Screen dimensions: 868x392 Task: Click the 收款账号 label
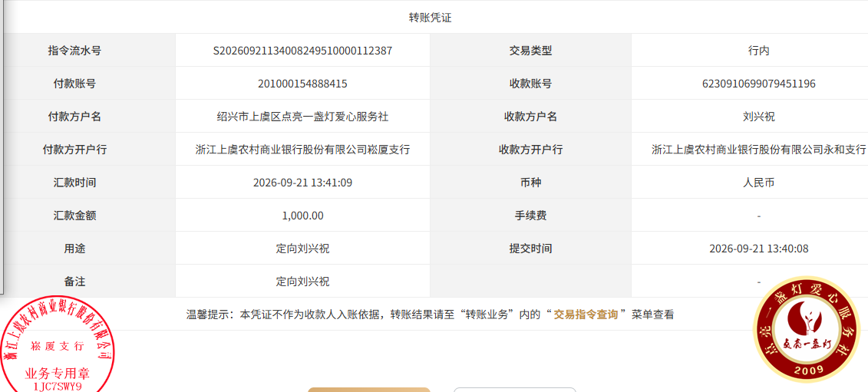pos(530,84)
